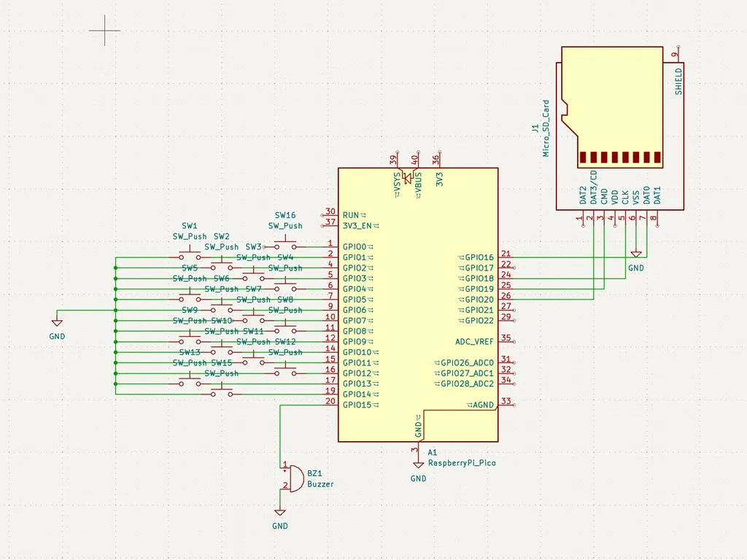Image resolution: width=747 pixels, height=560 pixels.
Task: Click pin number 35 on the Pico
Action: [506, 338]
